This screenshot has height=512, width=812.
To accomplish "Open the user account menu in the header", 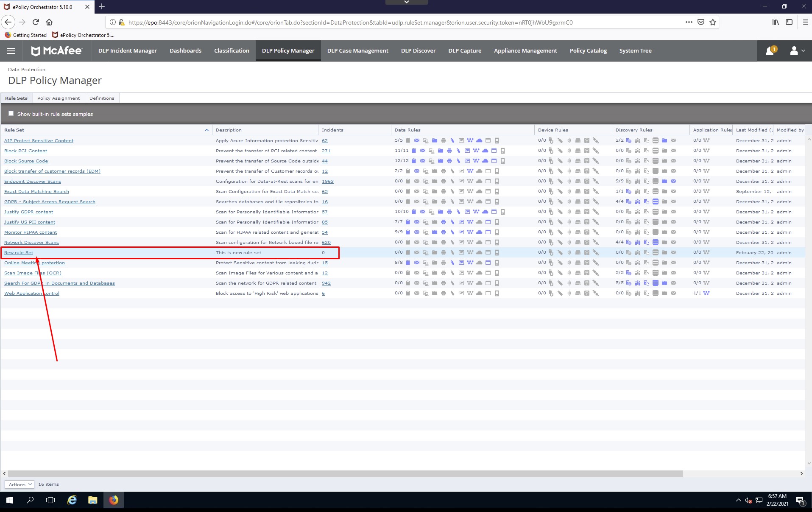I will [797, 51].
